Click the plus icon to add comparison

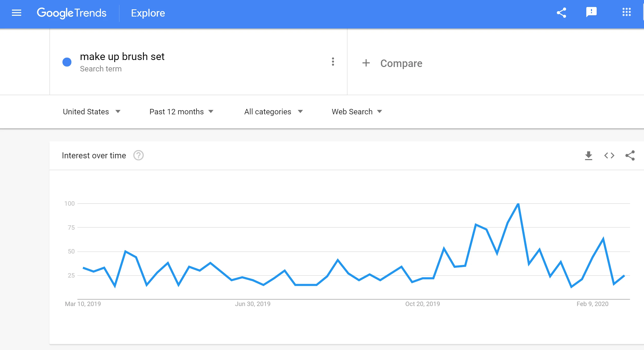click(x=366, y=63)
